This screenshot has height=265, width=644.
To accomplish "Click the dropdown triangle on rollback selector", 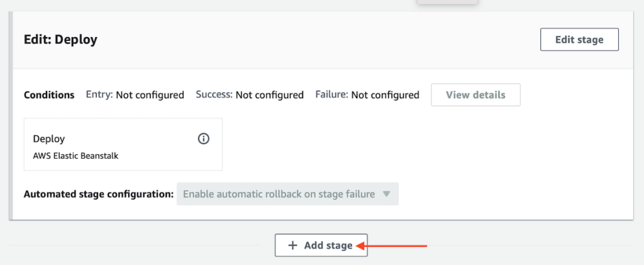I will point(386,194).
